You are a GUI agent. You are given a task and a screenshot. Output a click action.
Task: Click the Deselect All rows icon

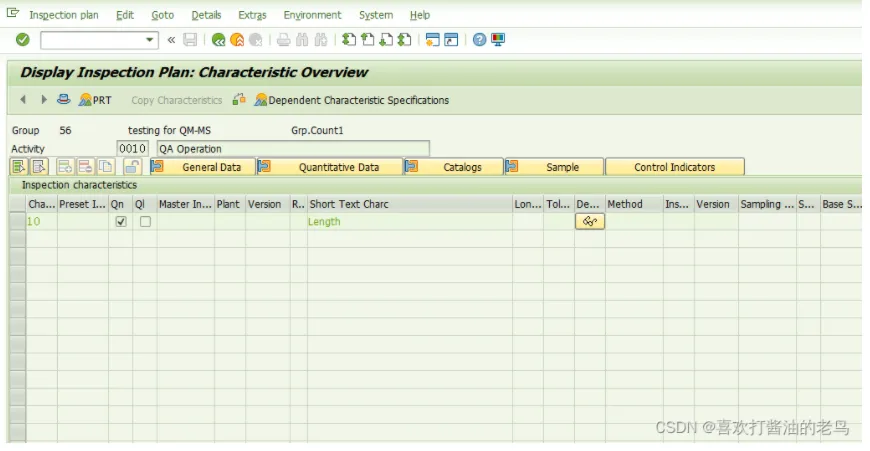39,166
